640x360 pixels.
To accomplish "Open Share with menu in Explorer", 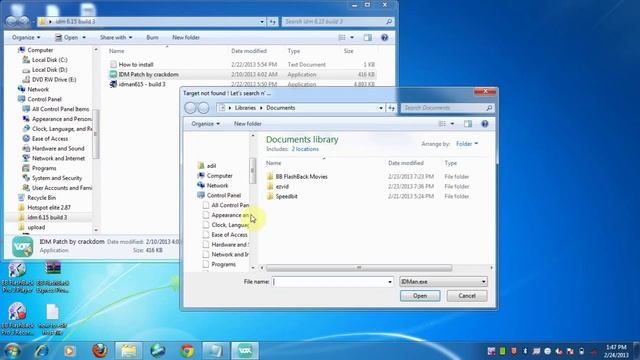I will click(x=116, y=37).
